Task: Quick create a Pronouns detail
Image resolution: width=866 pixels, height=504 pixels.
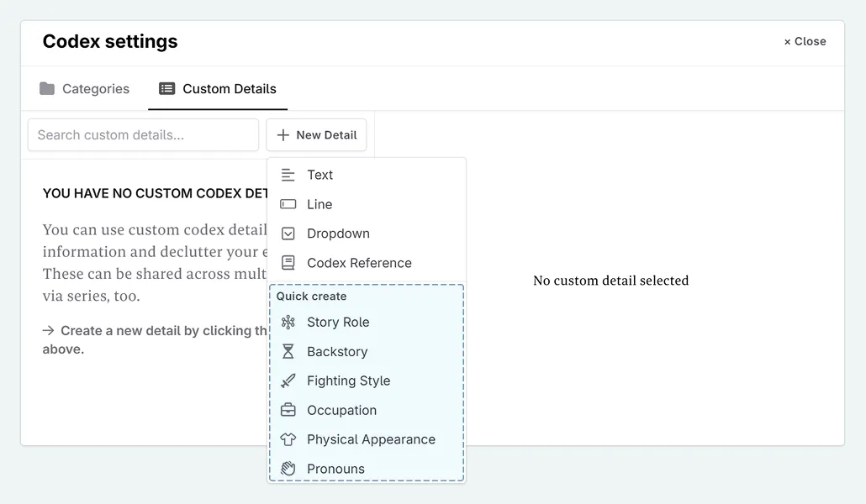Action: tap(335, 468)
